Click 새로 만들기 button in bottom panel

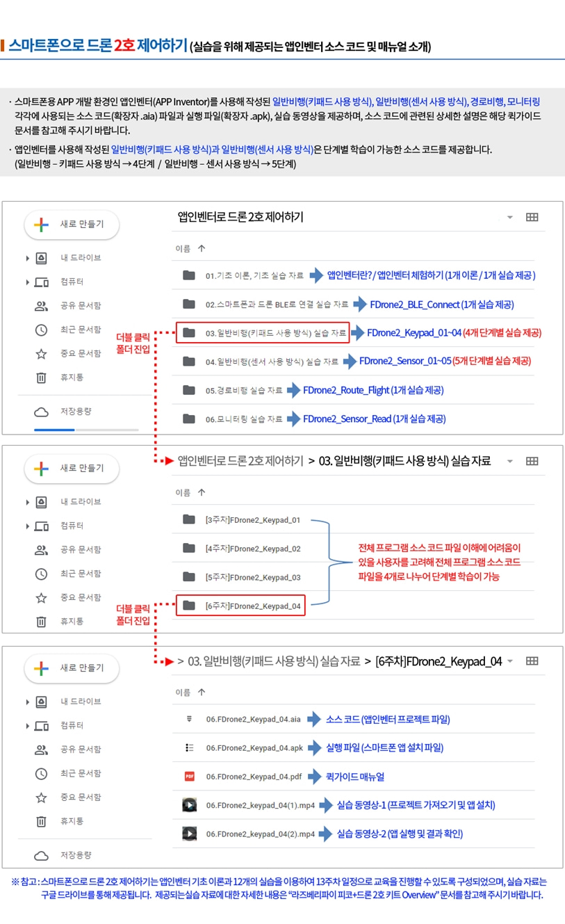72,668
